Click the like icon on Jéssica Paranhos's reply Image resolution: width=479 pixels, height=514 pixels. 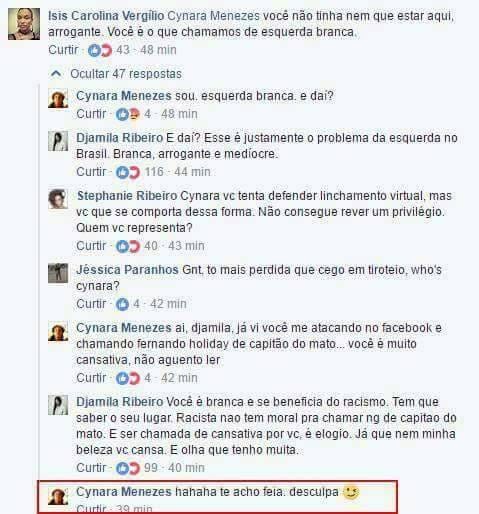(x=122, y=304)
